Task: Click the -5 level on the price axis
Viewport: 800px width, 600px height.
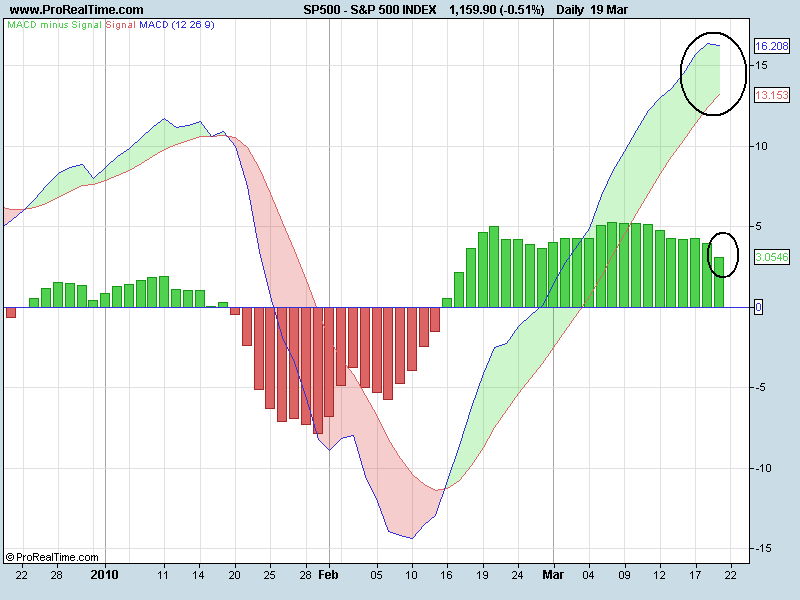Action: pos(760,387)
